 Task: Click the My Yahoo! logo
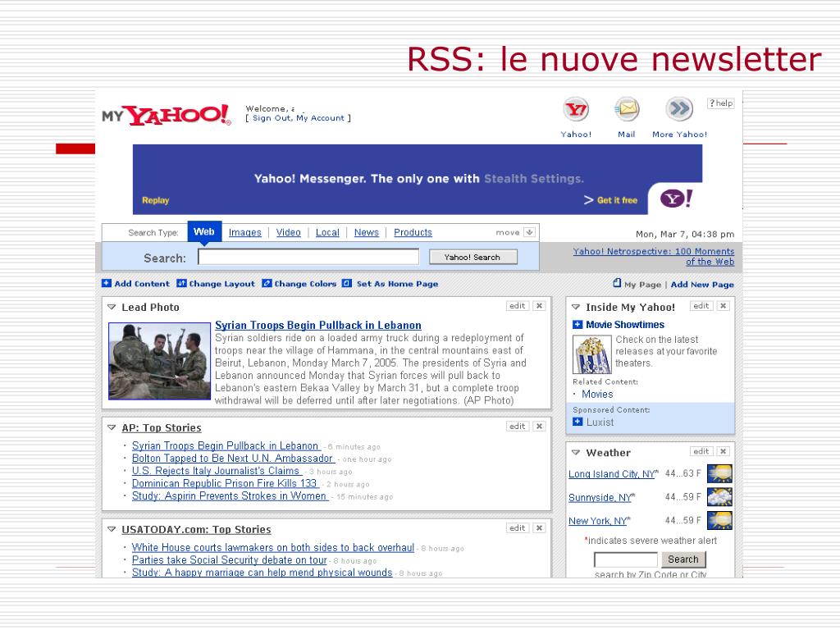coord(167,115)
